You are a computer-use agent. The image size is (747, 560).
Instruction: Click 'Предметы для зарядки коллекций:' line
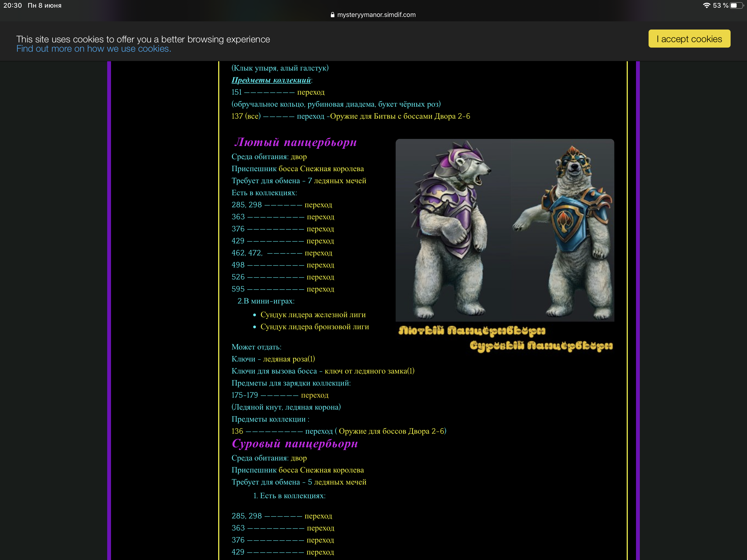coord(291,383)
